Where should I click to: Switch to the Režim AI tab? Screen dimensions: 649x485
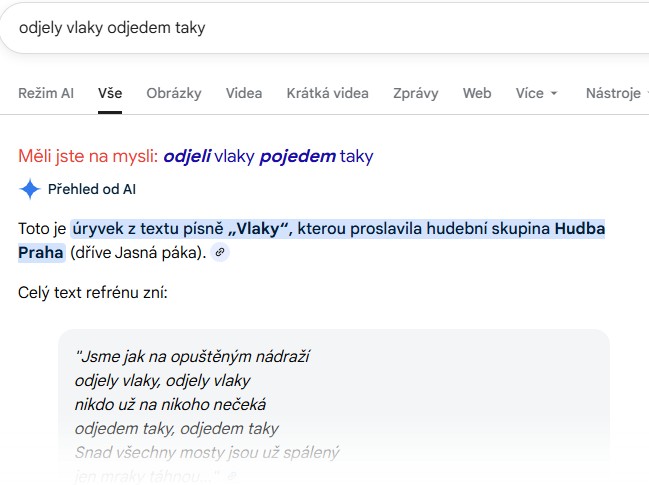[46, 93]
